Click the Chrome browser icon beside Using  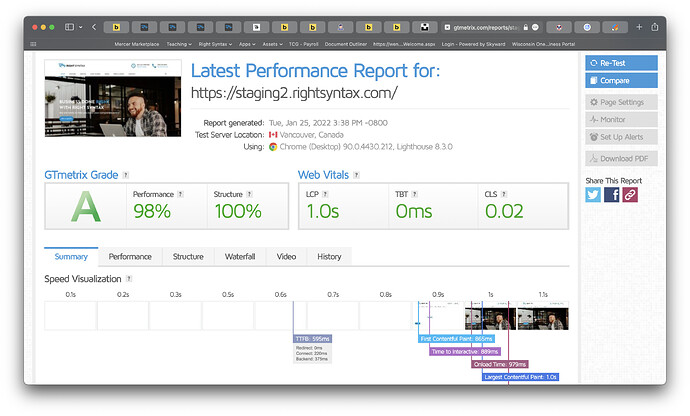pos(273,147)
